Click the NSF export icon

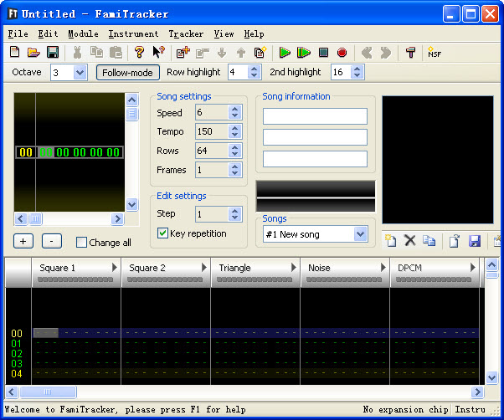(434, 53)
